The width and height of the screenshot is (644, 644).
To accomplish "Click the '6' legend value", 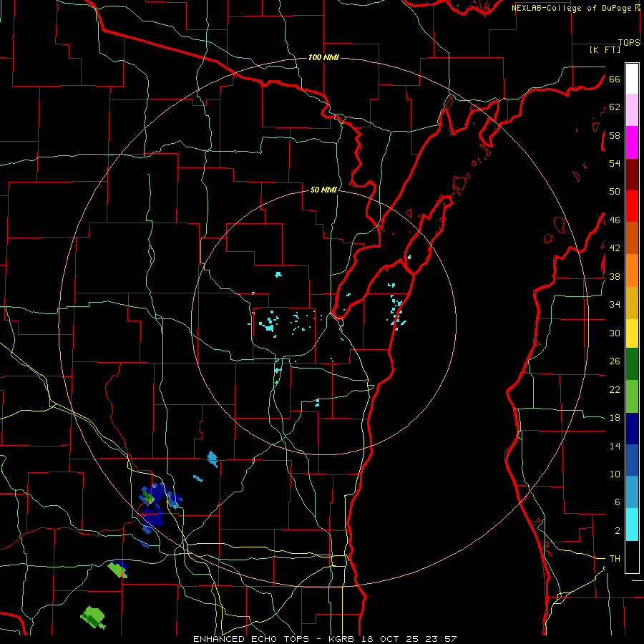I will point(617,502).
